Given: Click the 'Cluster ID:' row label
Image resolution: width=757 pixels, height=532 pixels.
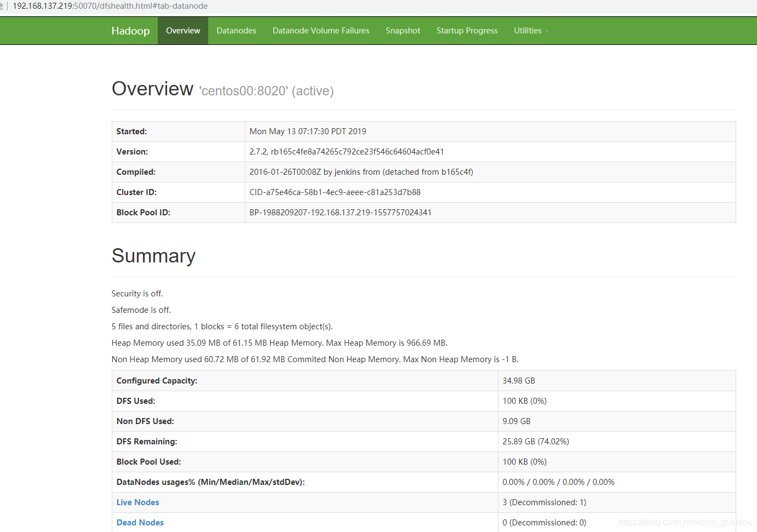Looking at the screenshot, I should coord(136,192).
